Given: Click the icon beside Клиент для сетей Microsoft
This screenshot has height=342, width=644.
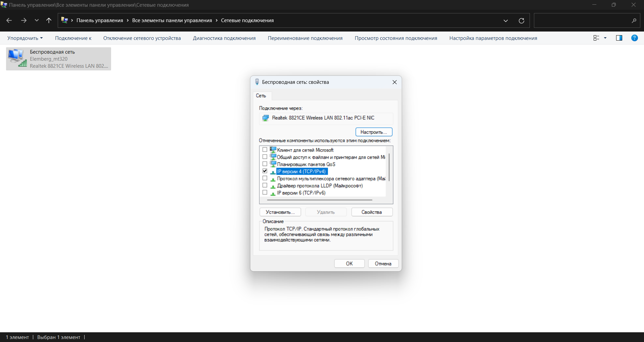Looking at the screenshot, I should (273, 150).
